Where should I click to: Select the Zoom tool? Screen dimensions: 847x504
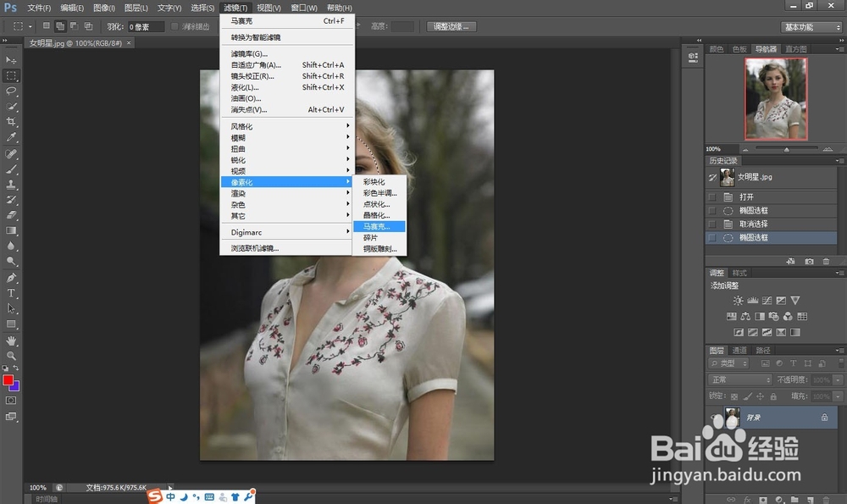tap(11, 356)
